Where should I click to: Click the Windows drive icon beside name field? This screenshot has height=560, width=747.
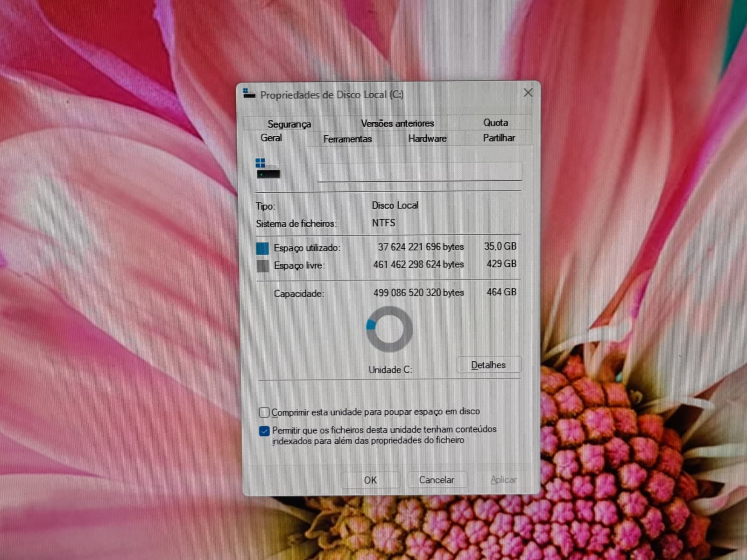click(x=268, y=168)
